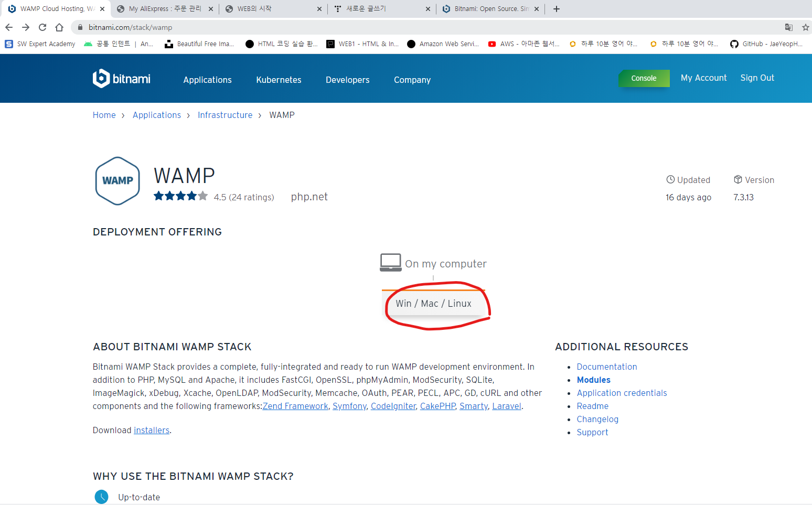812x505 pixels.
Task: Bookmark this page with the star icon
Action: pyautogui.click(x=806, y=27)
